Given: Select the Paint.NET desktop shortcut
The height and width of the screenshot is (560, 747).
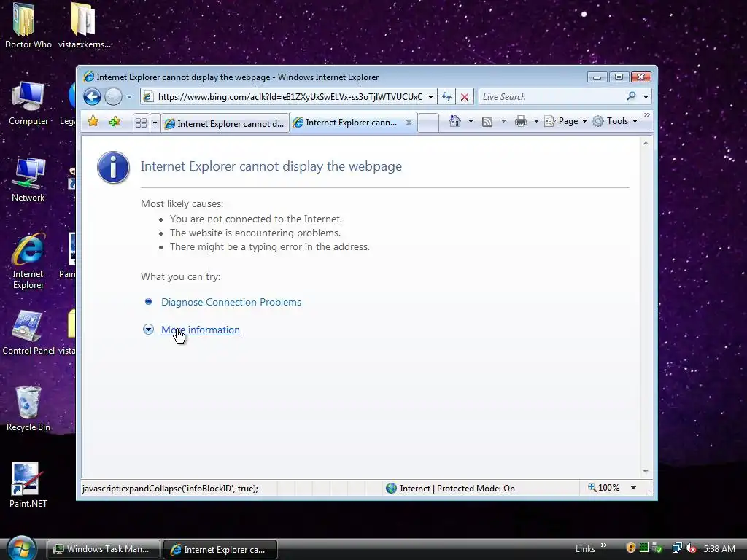Looking at the screenshot, I should pyautogui.click(x=28, y=485).
